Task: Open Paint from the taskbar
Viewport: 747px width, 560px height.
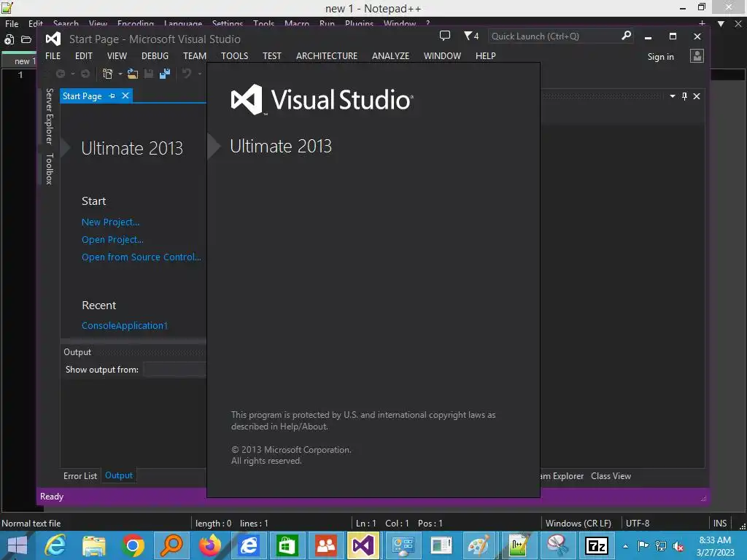Action: (479, 545)
